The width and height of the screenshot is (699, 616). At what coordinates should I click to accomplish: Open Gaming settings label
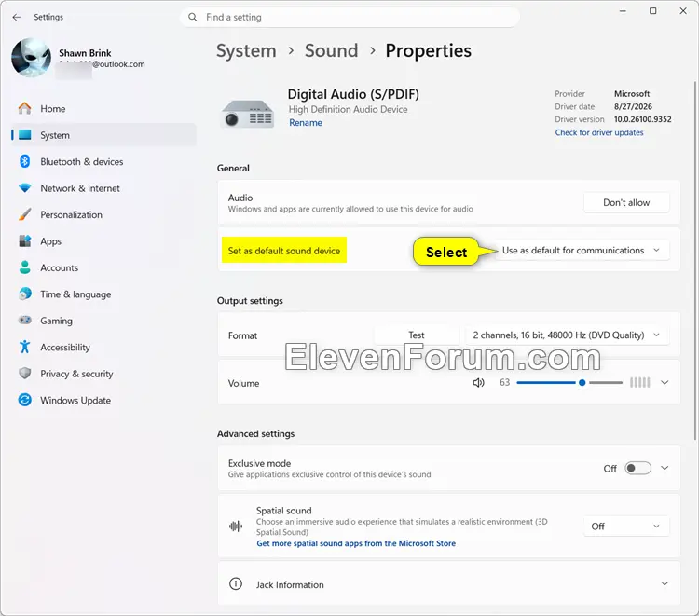tap(56, 321)
